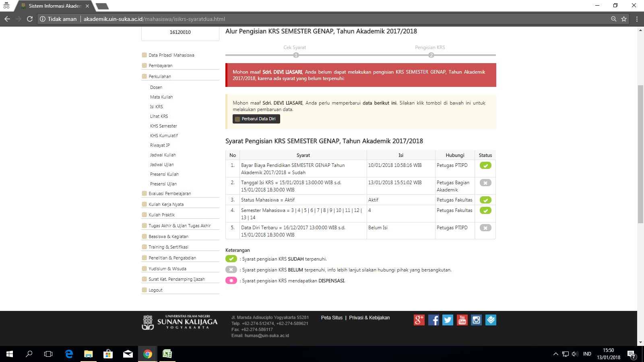Select Isi KRS in sidebar

pyautogui.click(x=157, y=107)
